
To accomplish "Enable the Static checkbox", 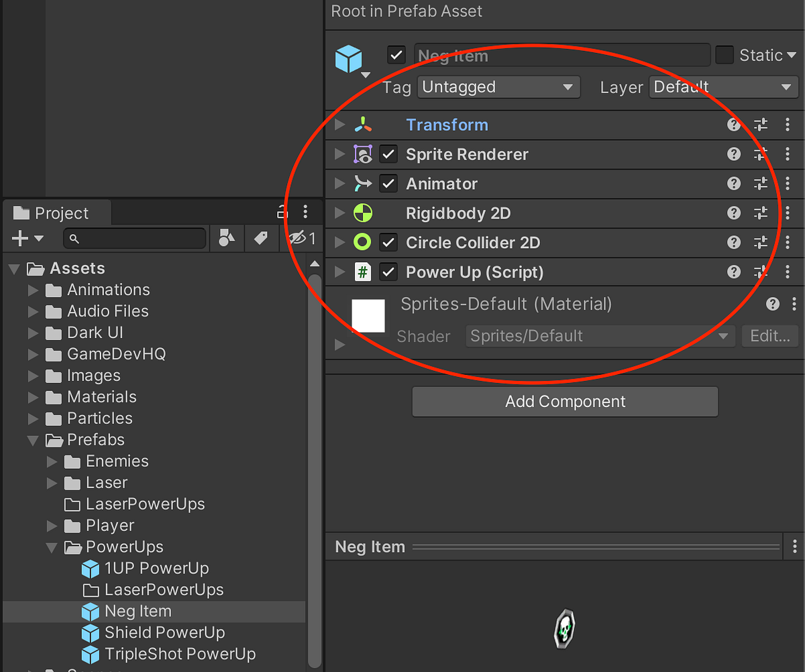I will pos(724,55).
